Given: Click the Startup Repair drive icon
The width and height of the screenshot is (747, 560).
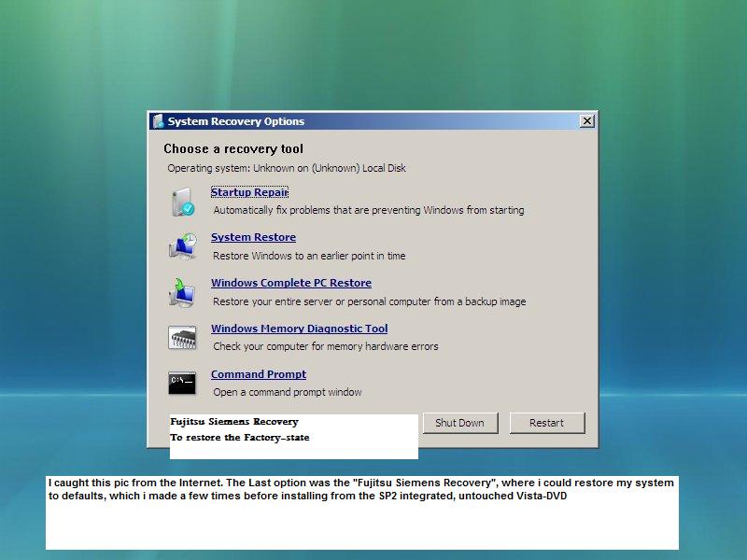Looking at the screenshot, I should pyautogui.click(x=183, y=202).
